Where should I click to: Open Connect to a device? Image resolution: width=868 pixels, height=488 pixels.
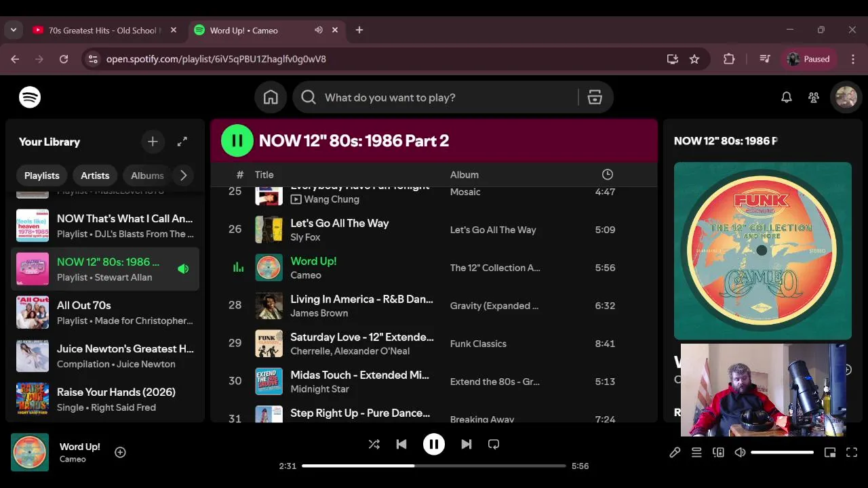coord(718,452)
